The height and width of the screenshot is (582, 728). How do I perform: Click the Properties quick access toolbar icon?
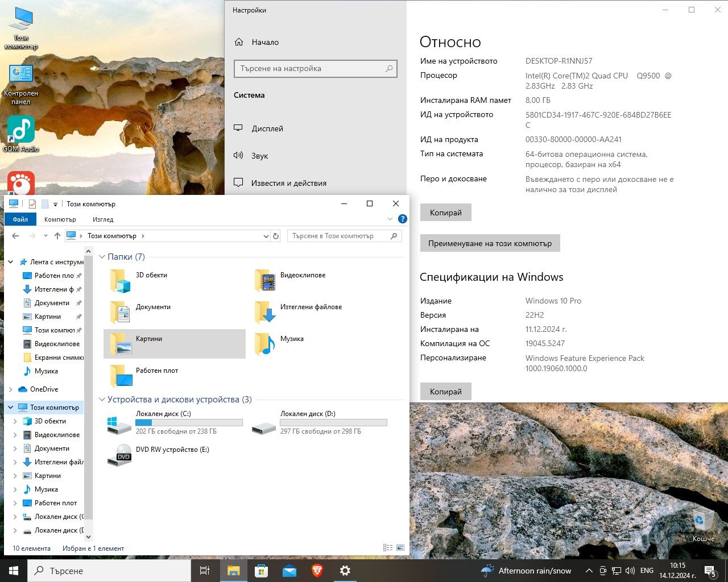tap(32, 204)
